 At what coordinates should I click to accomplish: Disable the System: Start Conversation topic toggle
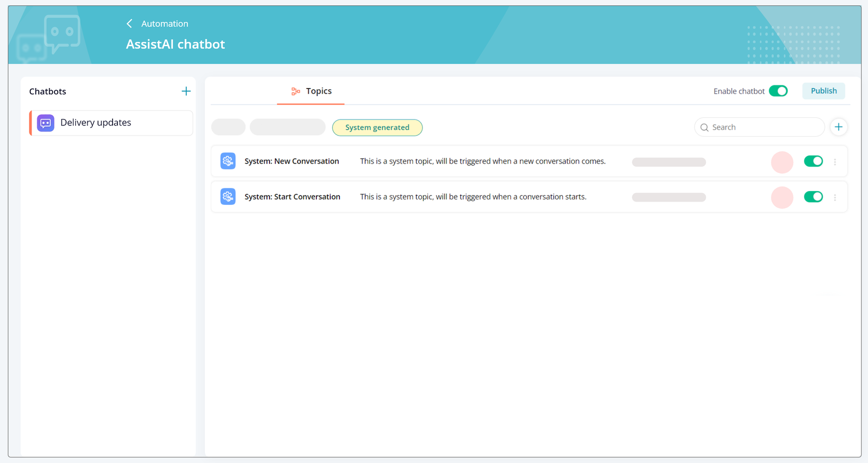[814, 197]
